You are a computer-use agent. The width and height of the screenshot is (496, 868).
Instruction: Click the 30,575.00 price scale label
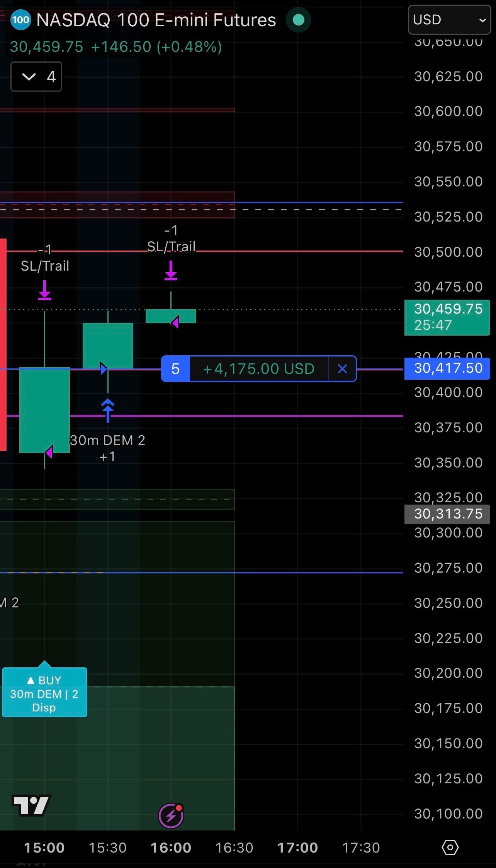[x=448, y=147]
